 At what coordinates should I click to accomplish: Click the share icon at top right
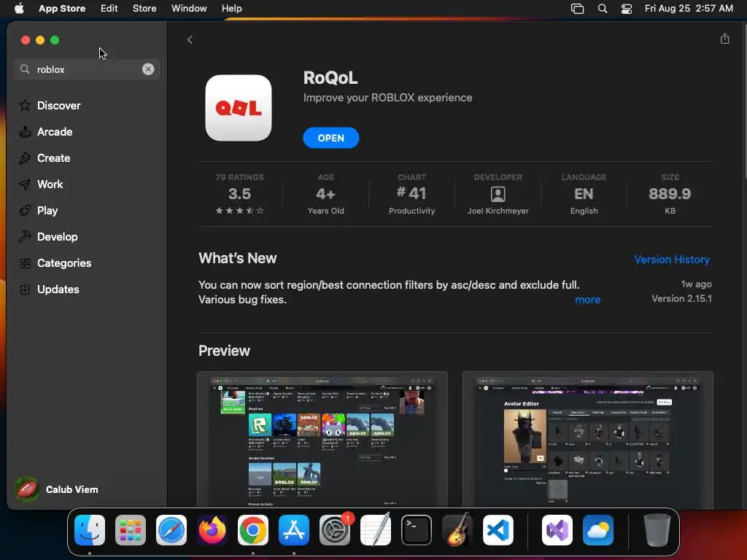click(724, 39)
